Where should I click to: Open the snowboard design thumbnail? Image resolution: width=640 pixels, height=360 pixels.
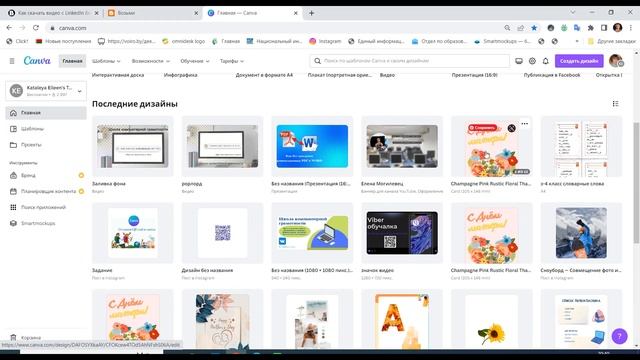pos(581,233)
